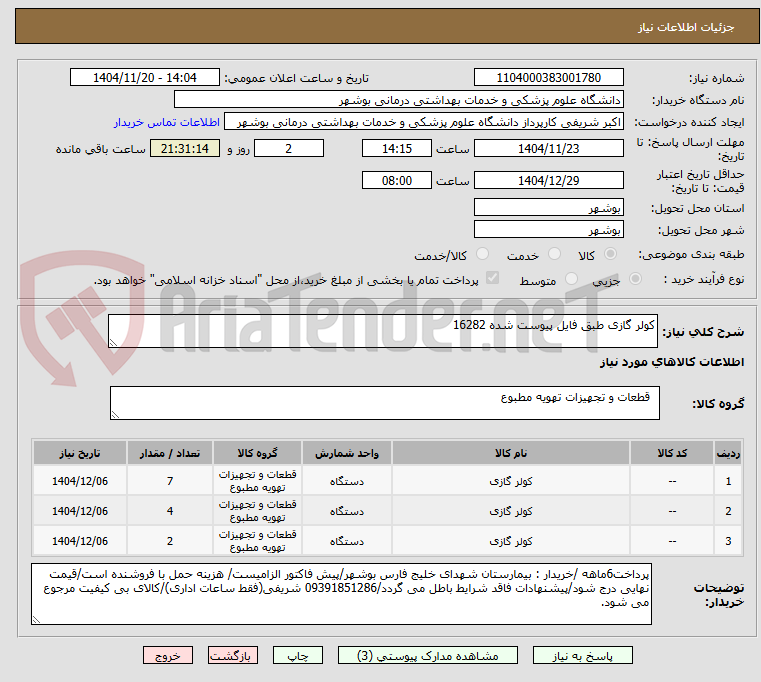Click the کد کالا column header
Viewport: 761px width, 682px height.
pos(672,453)
